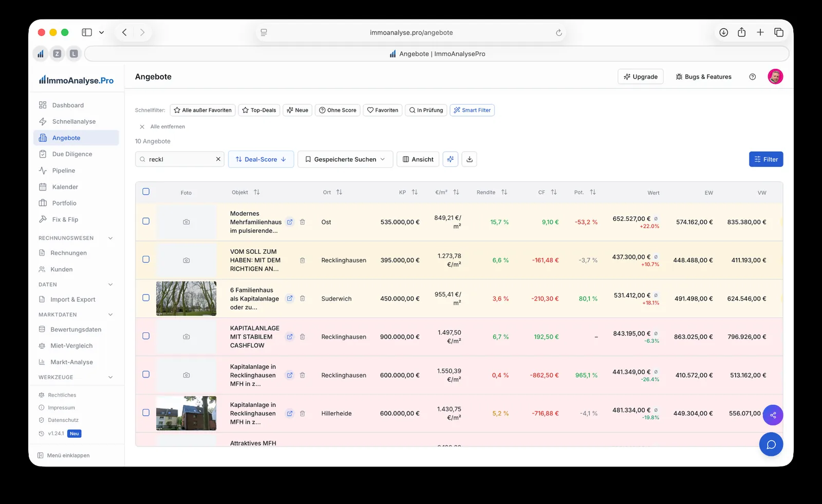Open a new browser tab with plus
822x504 pixels.
(760, 32)
